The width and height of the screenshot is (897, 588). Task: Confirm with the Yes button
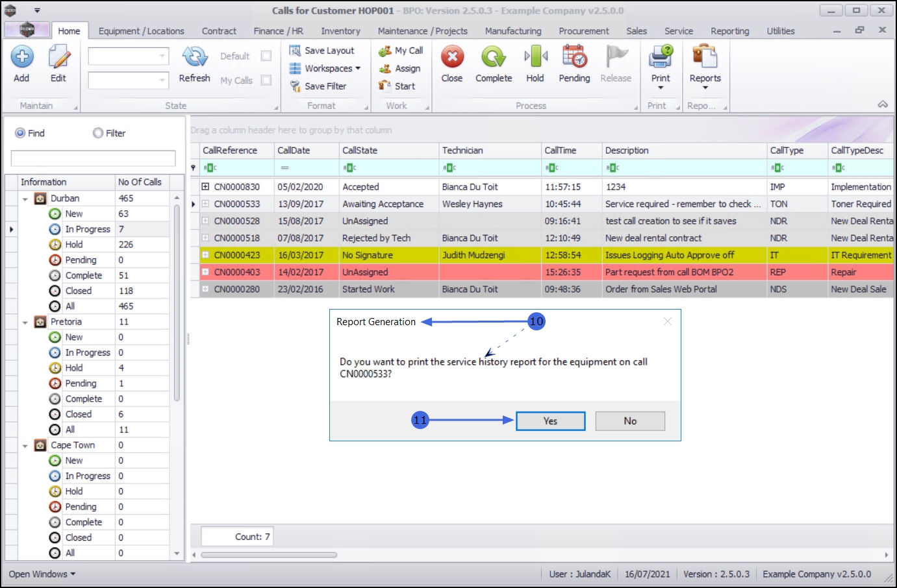click(551, 421)
